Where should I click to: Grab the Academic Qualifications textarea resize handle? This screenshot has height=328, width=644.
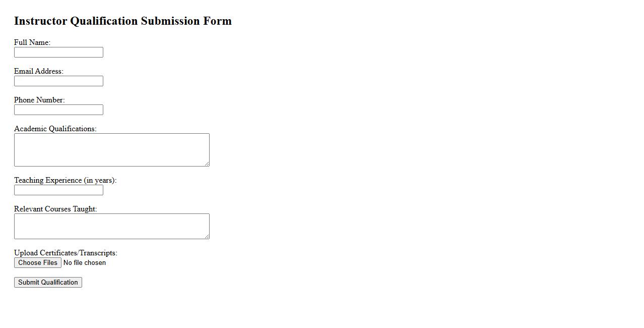(x=207, y=163)
